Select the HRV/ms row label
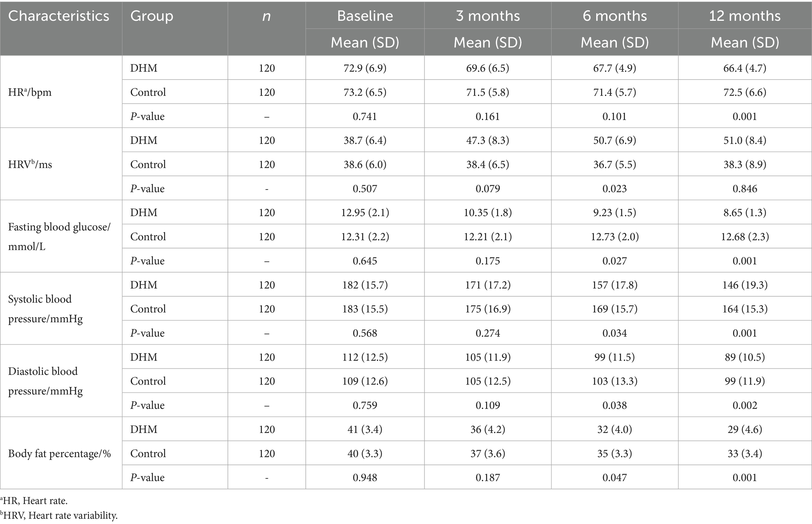This screenshot has height=524, width=812. [30, 164]
